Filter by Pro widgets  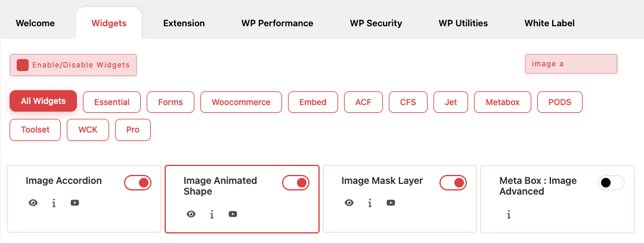[133, 130]
